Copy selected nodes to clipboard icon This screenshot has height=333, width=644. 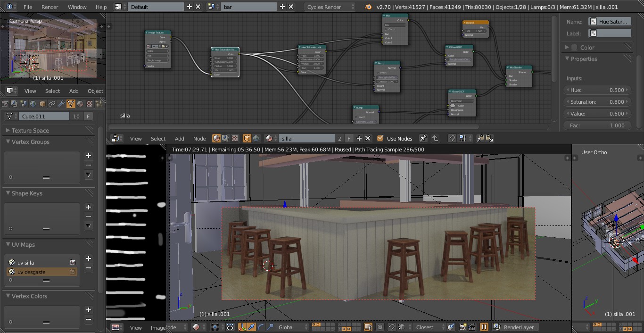(480, 138)
